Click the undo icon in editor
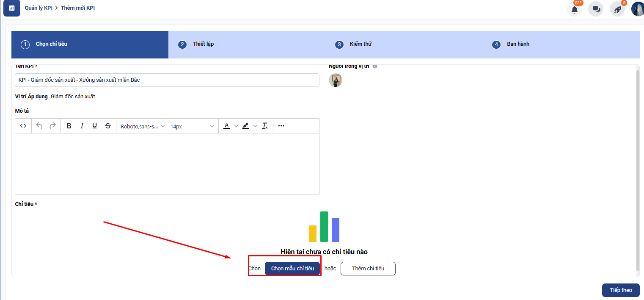This screenshot has height=300, width=644. [x=39, y=126]
